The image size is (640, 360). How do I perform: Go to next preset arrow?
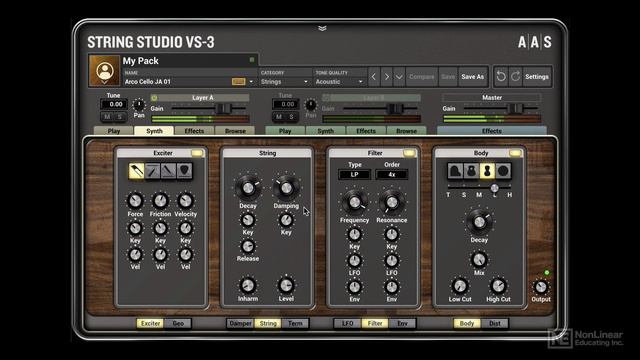point(387,77)
